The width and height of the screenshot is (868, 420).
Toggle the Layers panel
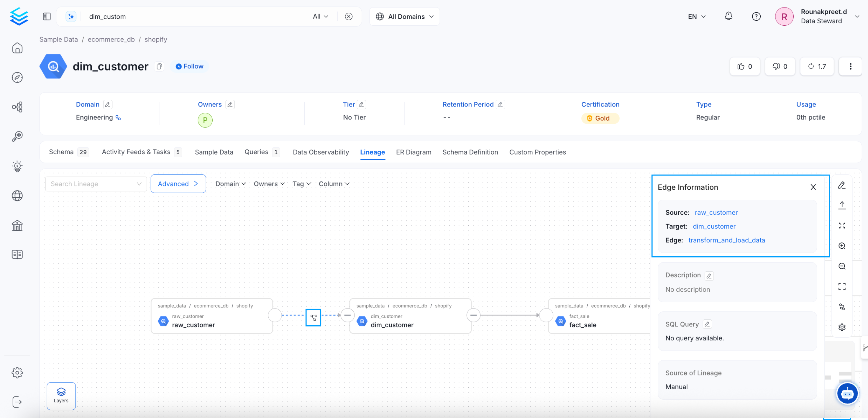click(61, 396)
